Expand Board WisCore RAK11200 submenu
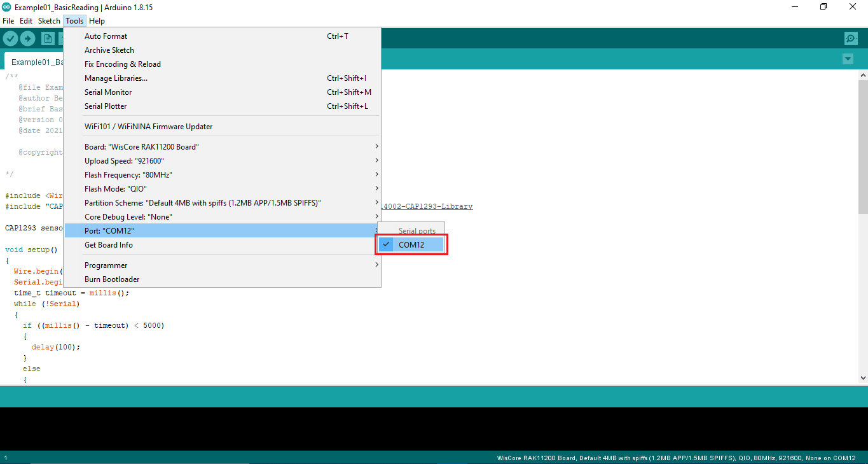The image size is (868, 464). point(222,147)
